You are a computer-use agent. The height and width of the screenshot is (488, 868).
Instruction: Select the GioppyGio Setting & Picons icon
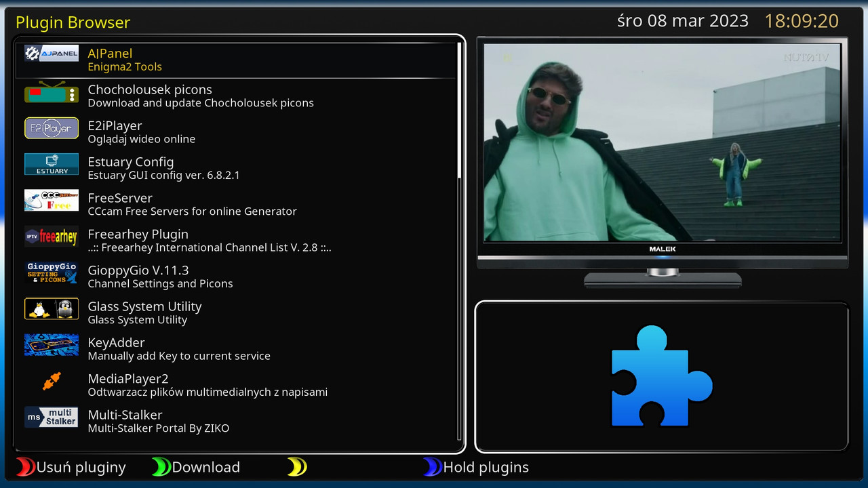[x=52, y=272]
